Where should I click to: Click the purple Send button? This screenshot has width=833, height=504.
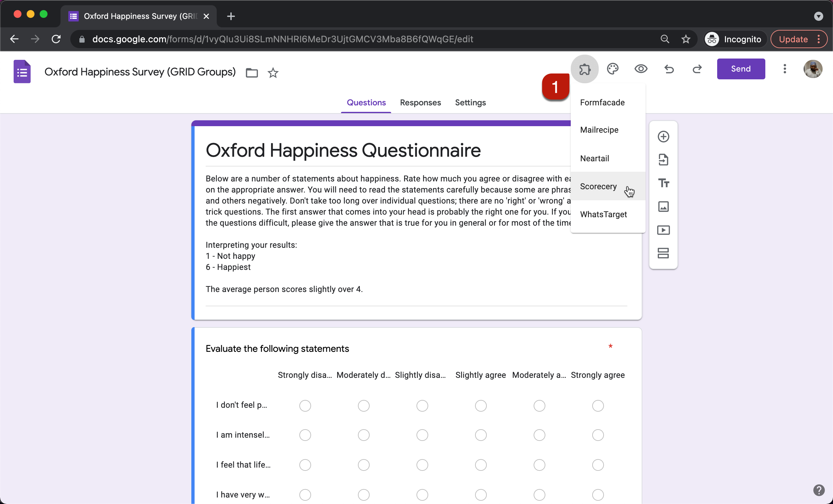click(x=741, y=69)
